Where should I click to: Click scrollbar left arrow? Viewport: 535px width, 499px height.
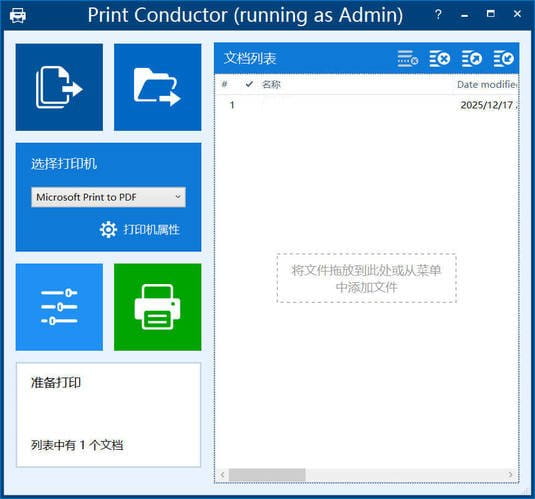pyautogui.click(x=222, y=475)
